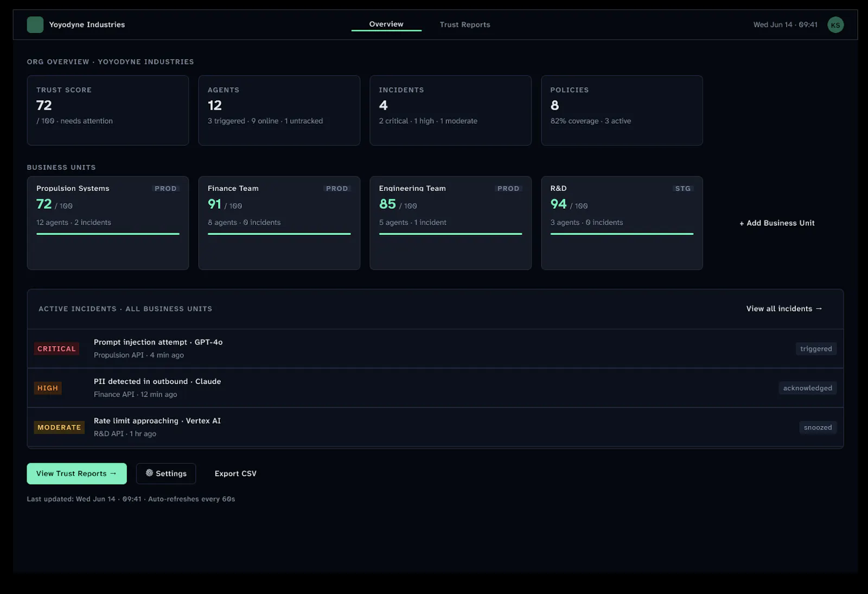Viewport: 868px width, 594px height.
Task: Click the STG tag on R&D card
Action: 683,188
